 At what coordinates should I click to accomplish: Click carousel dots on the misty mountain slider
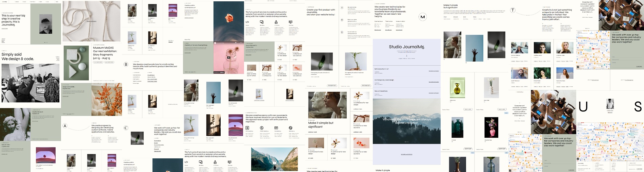406,142
